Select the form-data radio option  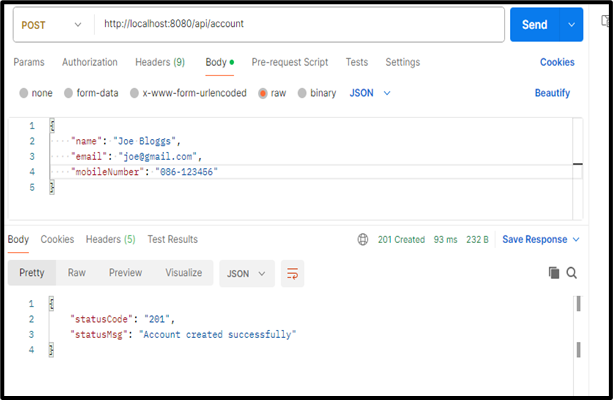pos(69,93)
